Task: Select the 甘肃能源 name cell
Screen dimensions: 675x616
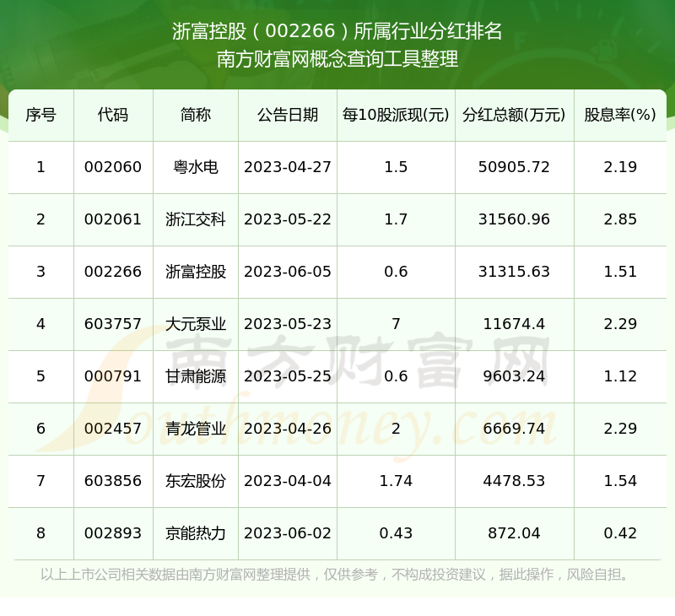Action: click(x=196, y=376)
